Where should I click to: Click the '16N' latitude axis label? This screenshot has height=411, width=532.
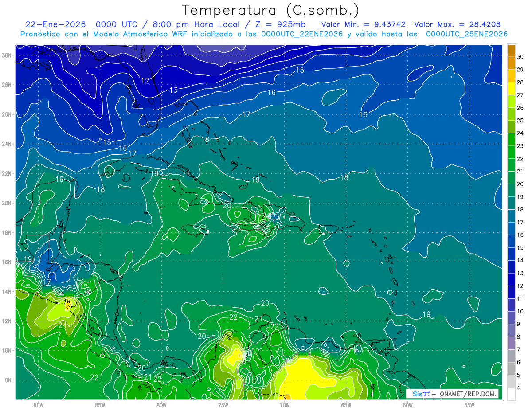coord(8,262)
